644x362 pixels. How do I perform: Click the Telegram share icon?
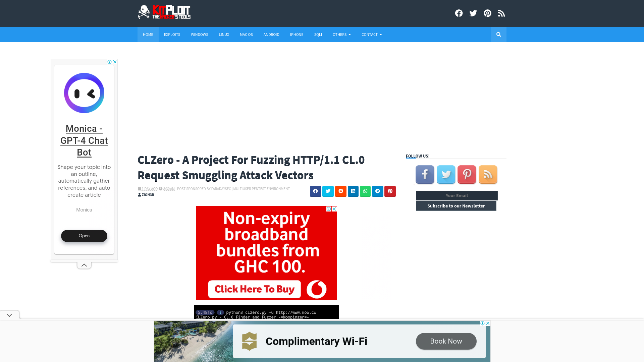tap(377, 191)
